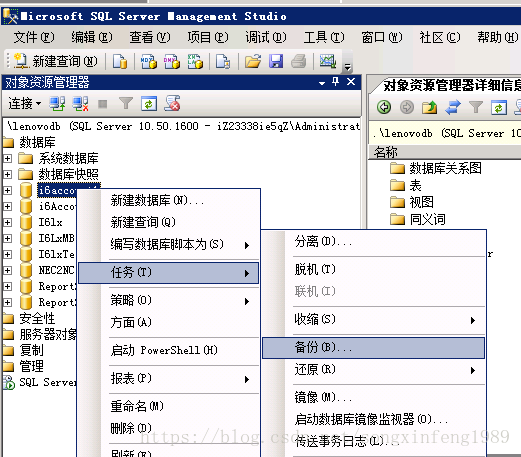Open the 文件(F) menu
Image resolution: width=521 pixels, height=457 pixels.
pyautogui.click(x=34, y=37)
